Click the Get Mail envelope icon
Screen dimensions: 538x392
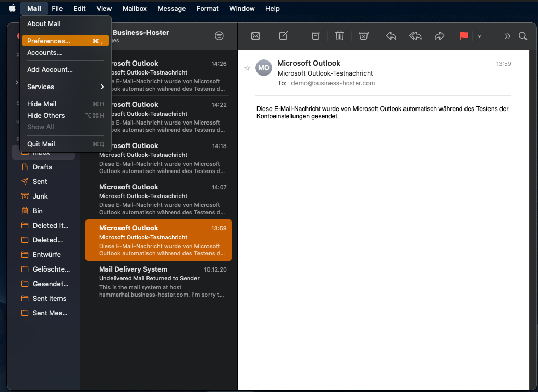(x=255, y=35)
